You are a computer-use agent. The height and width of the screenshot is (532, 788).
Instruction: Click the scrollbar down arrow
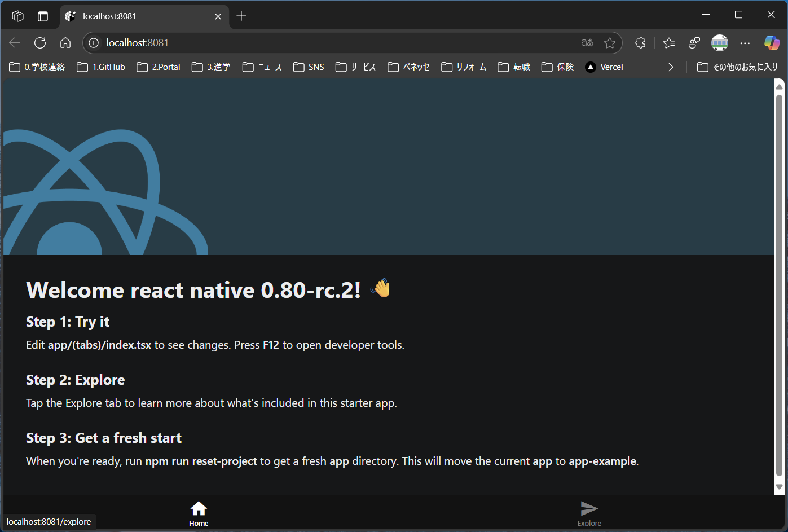click(x=780, y=487)
